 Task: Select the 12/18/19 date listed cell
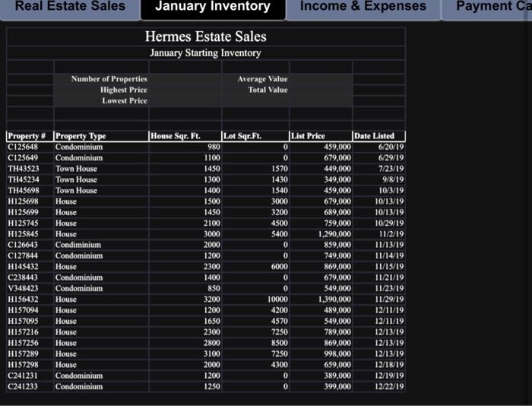(x=379, y=365)
